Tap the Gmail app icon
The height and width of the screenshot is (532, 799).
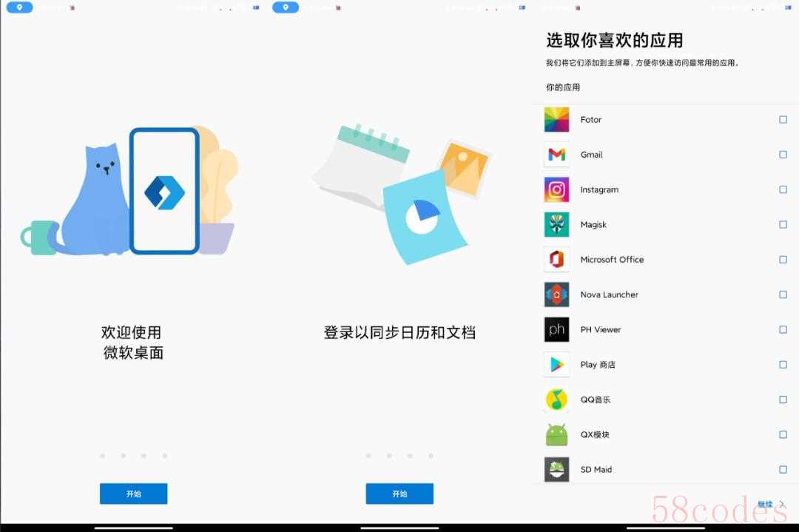pos(556,155)
